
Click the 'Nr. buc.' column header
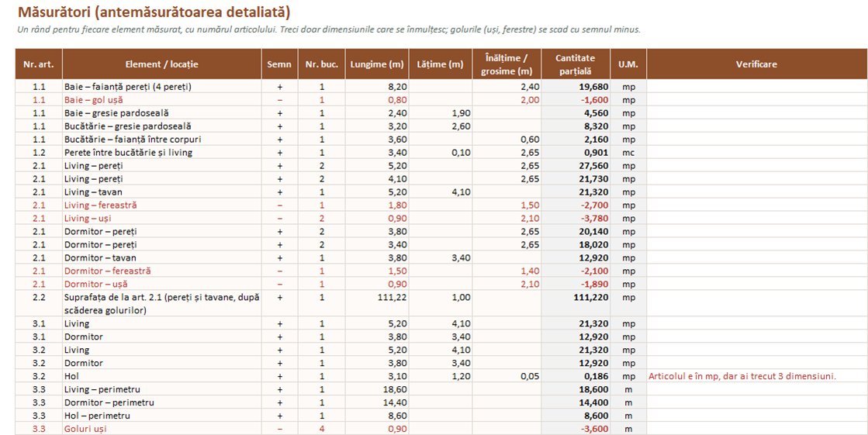(322, 64)
